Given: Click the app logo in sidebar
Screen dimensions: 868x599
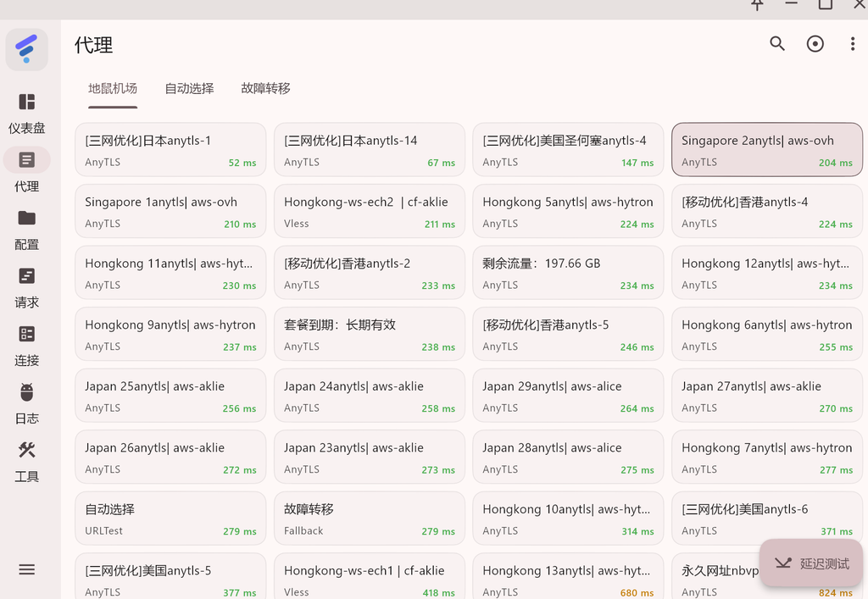Looking at the screenshot, I should pos(26,49).
